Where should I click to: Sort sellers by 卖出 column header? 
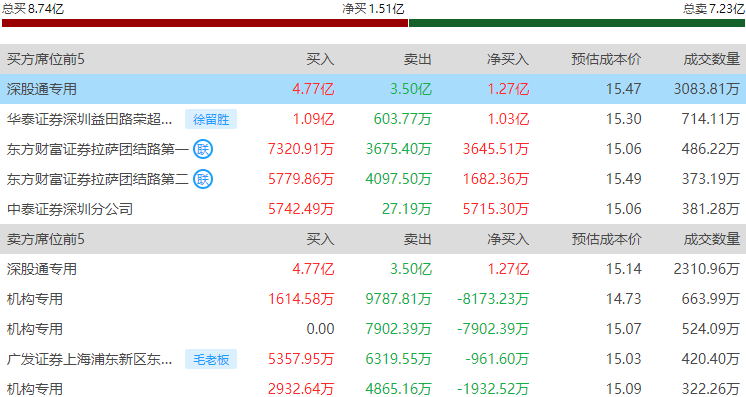pos(417,239)
